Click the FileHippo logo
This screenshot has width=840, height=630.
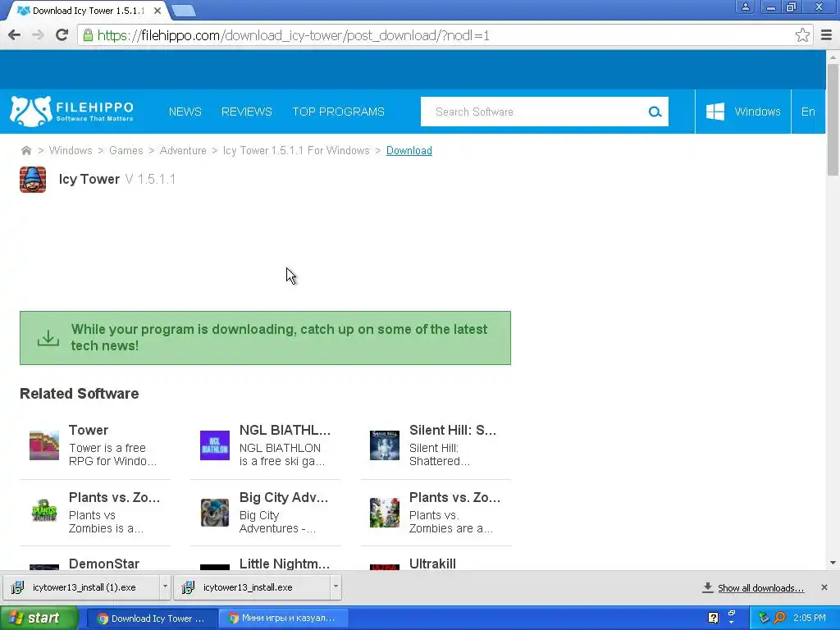[x=72, y=112]
